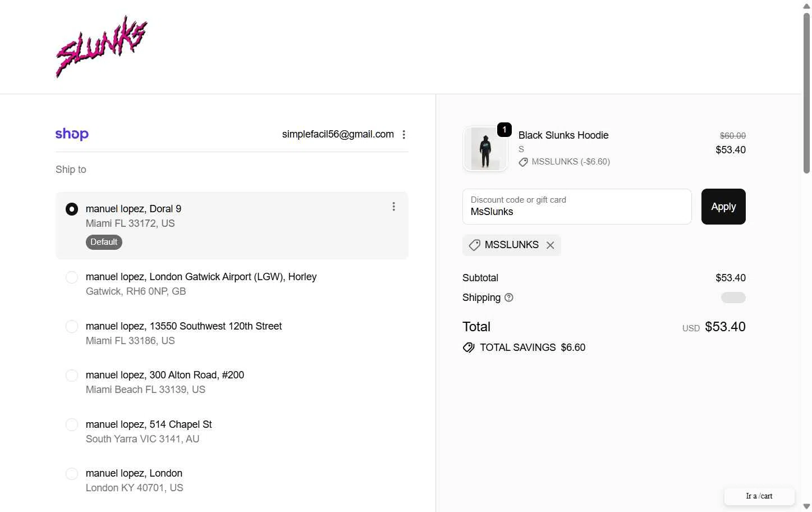Click the discount code input field
Viewport: 812px width, 512px height.
[x=577, y=207]
